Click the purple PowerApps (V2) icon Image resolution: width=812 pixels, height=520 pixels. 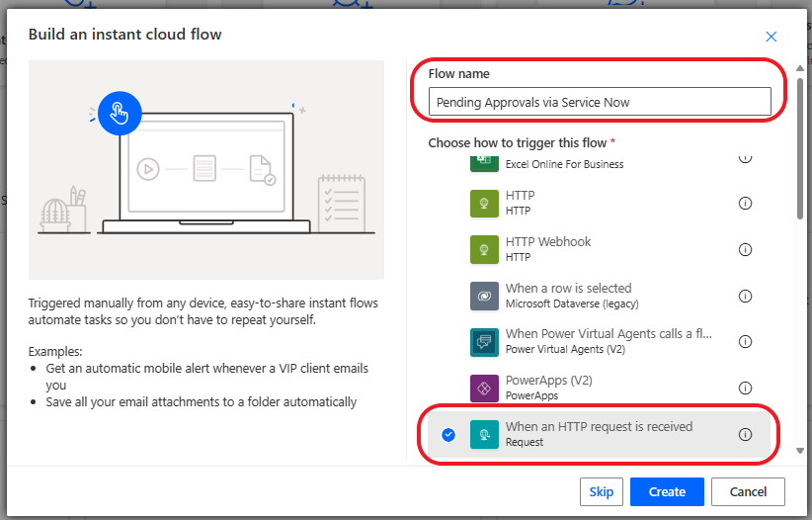[484, 389]
